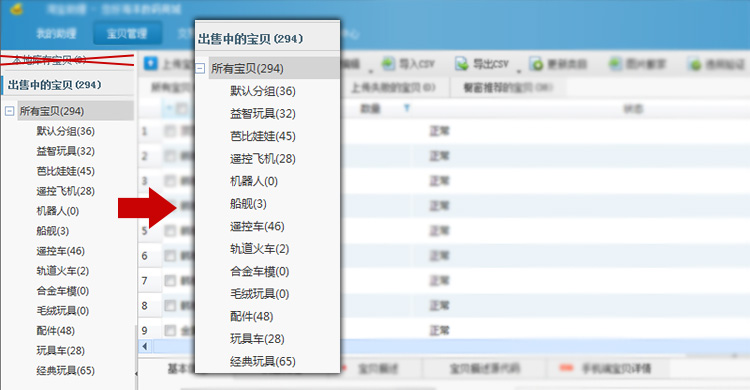Tick the checkbox in table row 1
Image resolution: width=750 pixels, height=390 pixels.
(170, 131)
